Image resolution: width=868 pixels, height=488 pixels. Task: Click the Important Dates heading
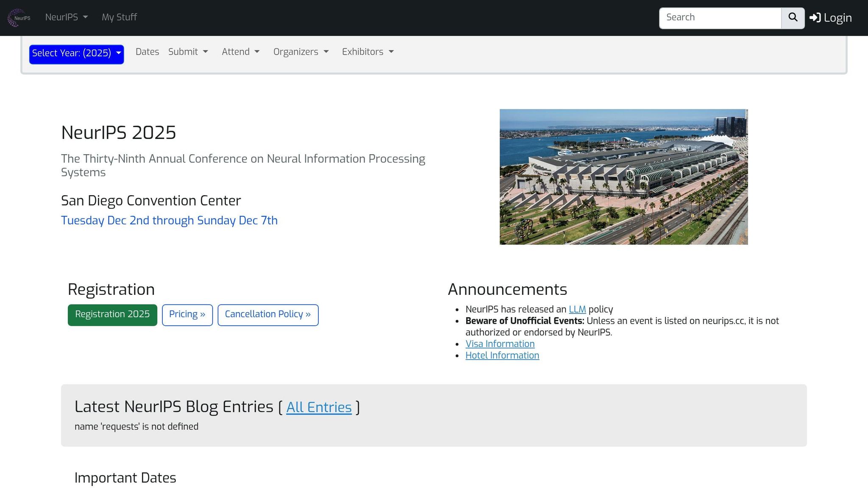tap(125, 478)
